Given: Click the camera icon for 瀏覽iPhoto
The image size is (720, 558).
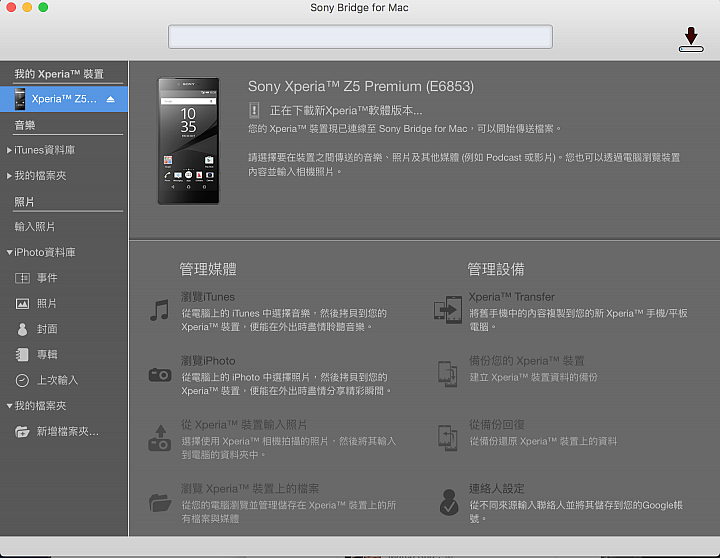Looking at the screenshot, I should pyautogui.click(x=160, y=375).
